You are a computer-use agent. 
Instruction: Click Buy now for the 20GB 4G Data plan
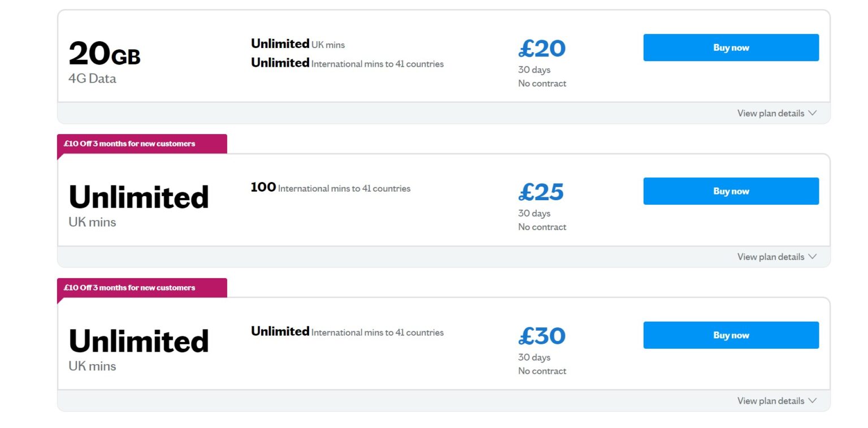[x=731, y=47]
